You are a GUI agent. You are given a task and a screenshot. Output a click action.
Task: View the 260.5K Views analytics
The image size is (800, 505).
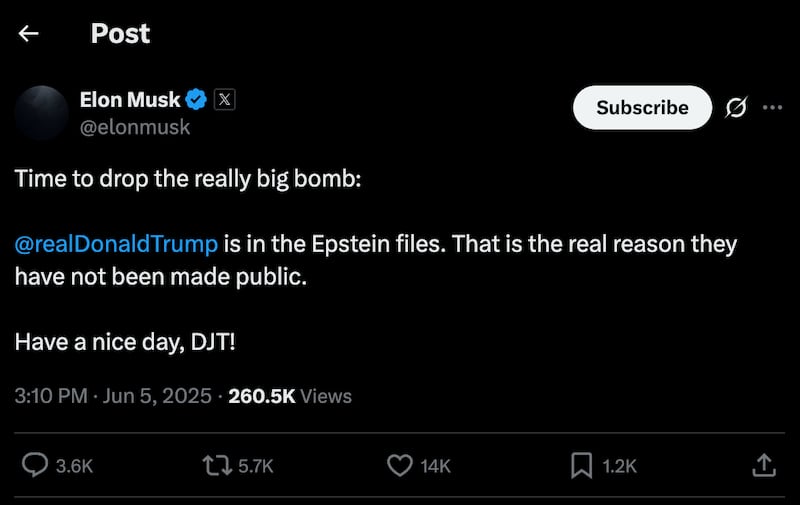point(290,396)
